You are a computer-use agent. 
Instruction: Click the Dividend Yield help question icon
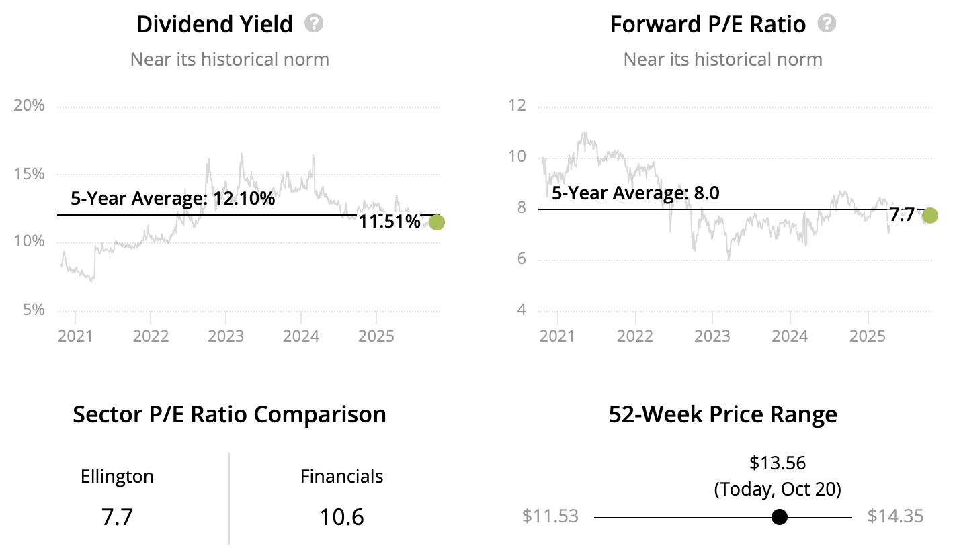[314, 24]
